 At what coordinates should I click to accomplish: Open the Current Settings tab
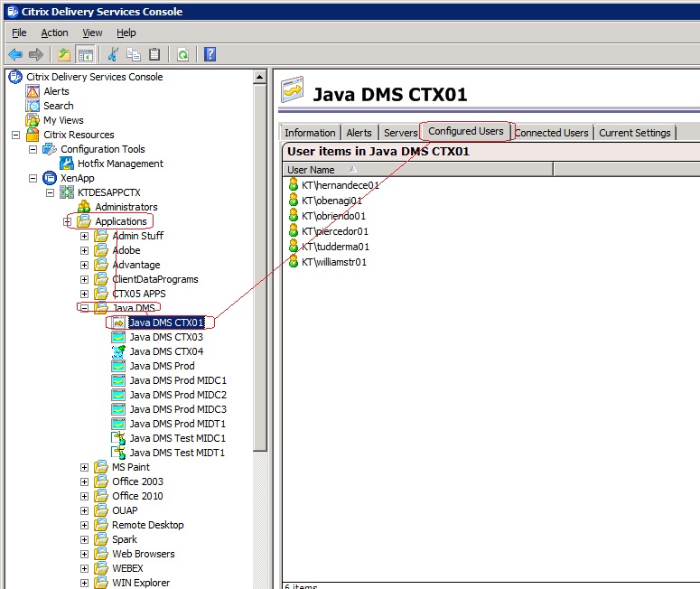coord(634,133)
